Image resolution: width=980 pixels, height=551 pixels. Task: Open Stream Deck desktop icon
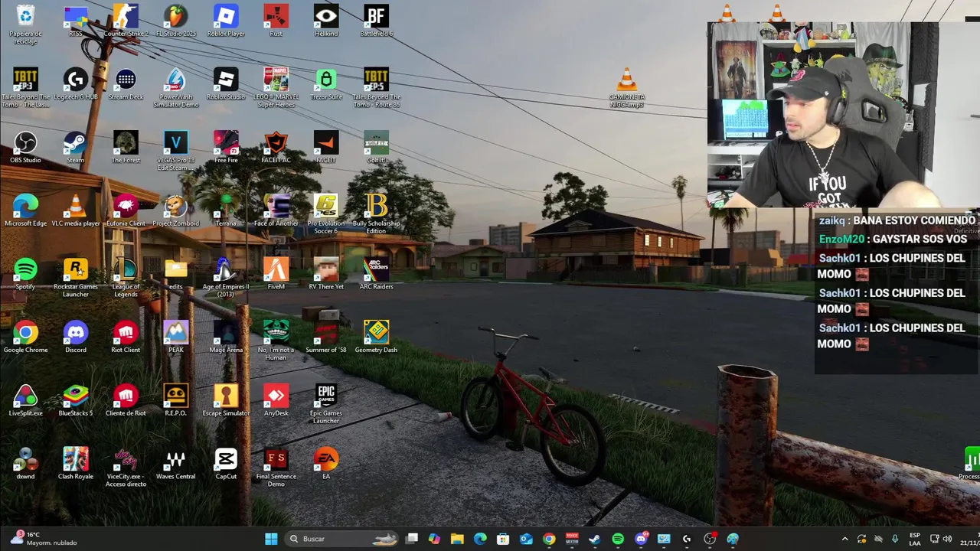coord(126,85)
